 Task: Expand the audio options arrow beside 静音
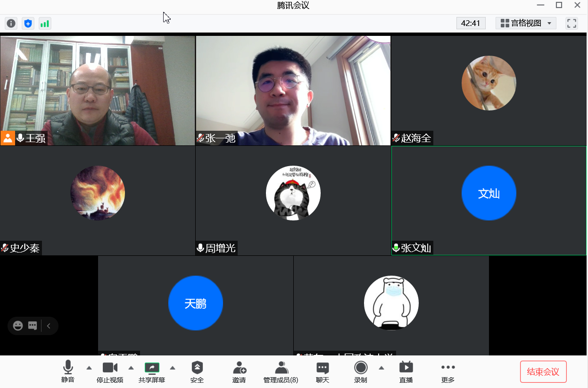(89, 368)
